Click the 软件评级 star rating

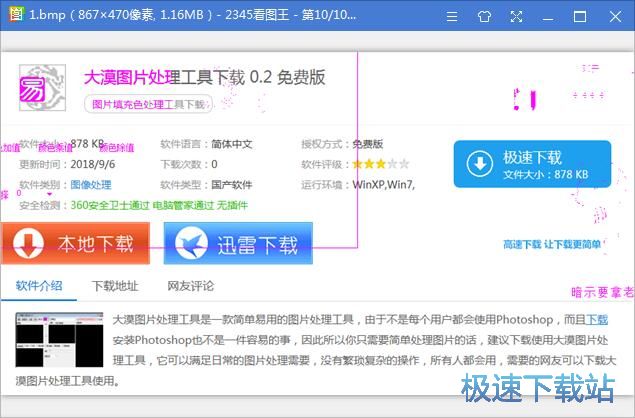click(381, 164)
